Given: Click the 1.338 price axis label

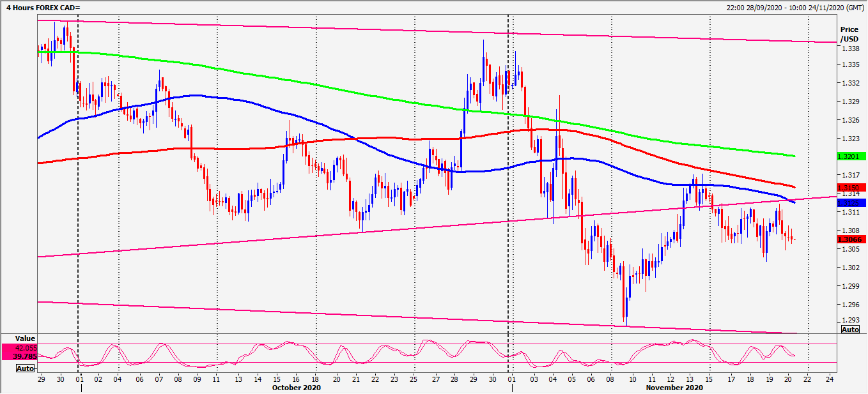Looking at the screenshot, I should [x=850, y=49].
